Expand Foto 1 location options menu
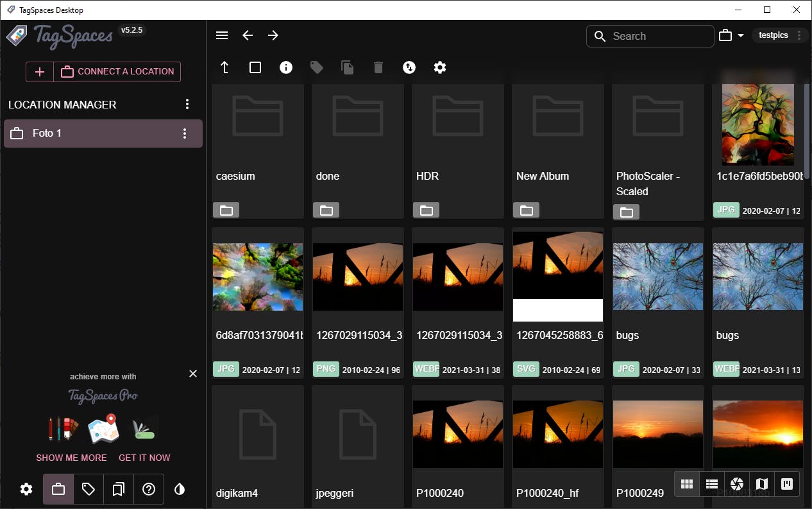The height and width of the screenshot is (509, 812). pos(185,134)
